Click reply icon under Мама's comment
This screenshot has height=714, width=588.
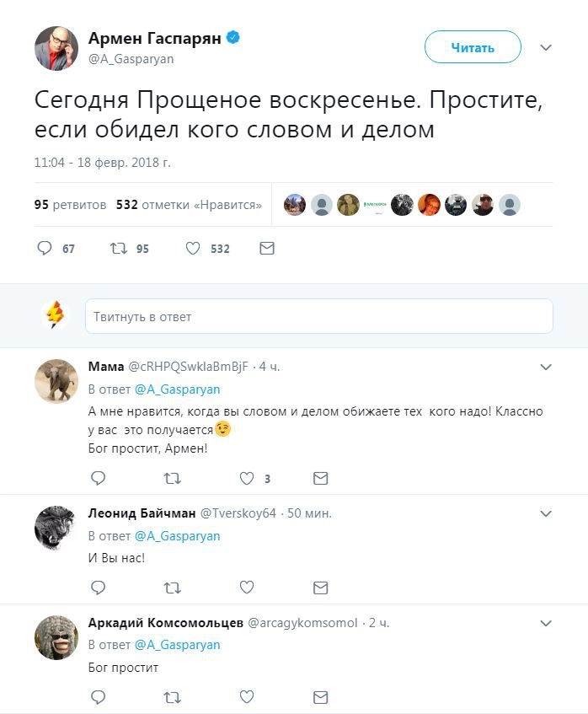pos(98,478)
